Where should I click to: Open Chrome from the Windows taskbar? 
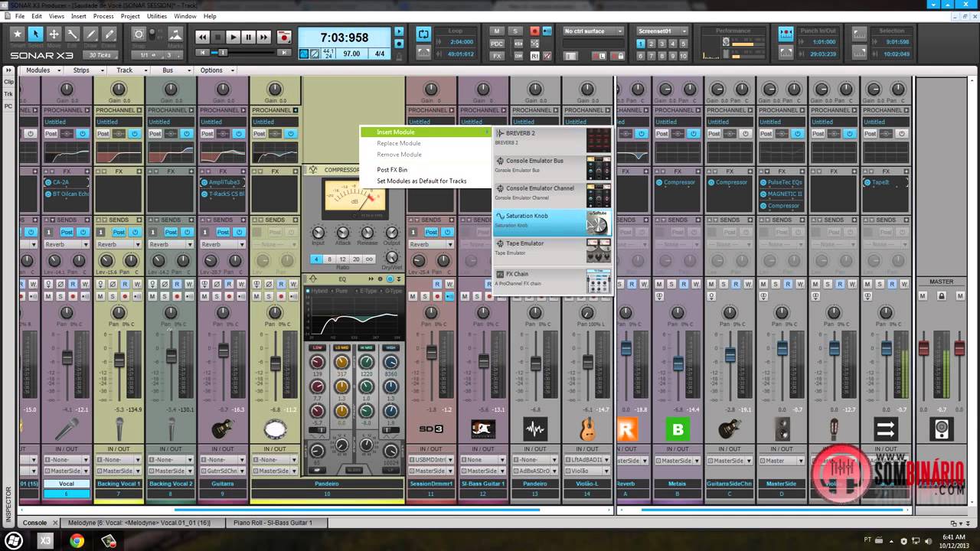pyautogui.click(x=77, y=540)
